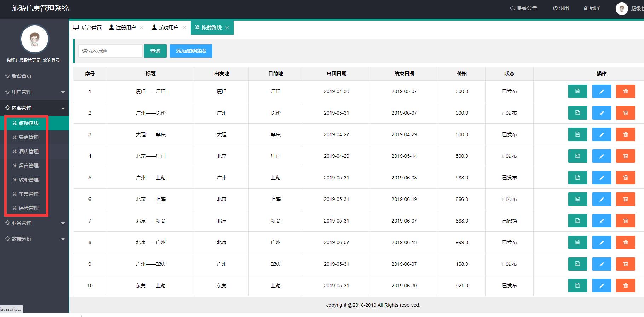This screenshot has height=317, width=644.
Task: Go to 攻略管理 in the sidebar
Action: (x=34, y=180)
